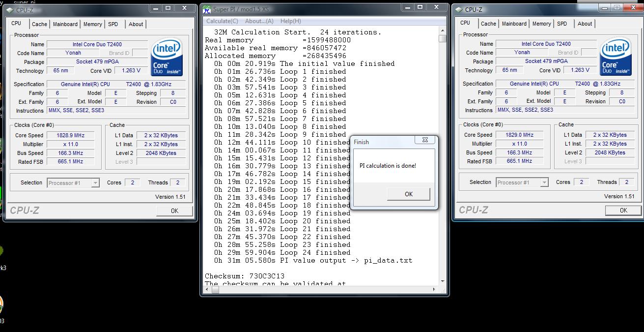Open the Cache tab in right CPU-Z
The height and width of the screenshot is (332, 644).
click(x=488, y=24)
